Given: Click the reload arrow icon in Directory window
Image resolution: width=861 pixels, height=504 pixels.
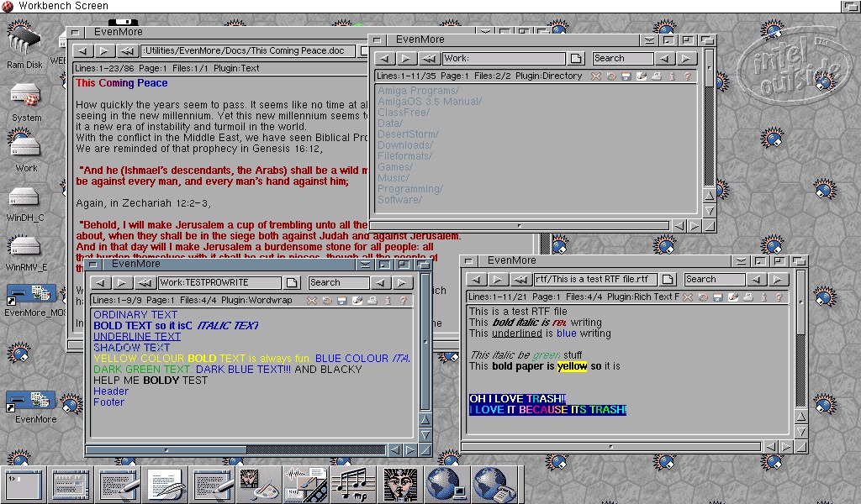Looking at the screenshot, I should 611,76.
